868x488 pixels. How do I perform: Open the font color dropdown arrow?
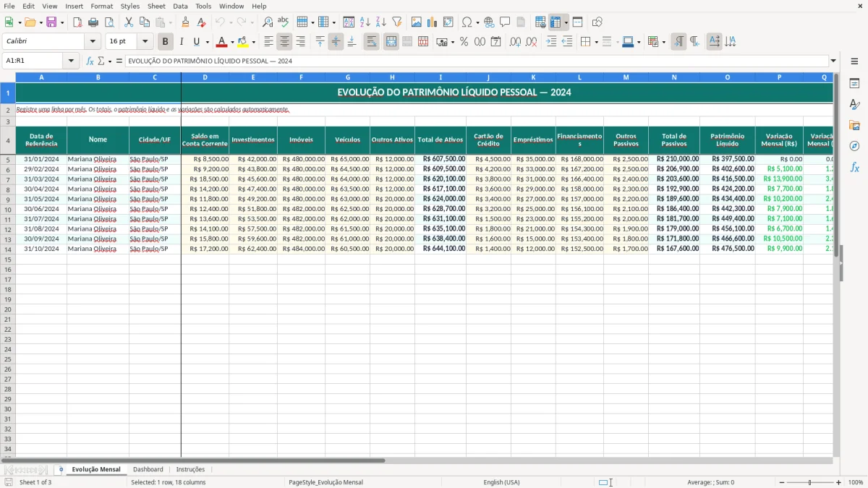[232, 42]
